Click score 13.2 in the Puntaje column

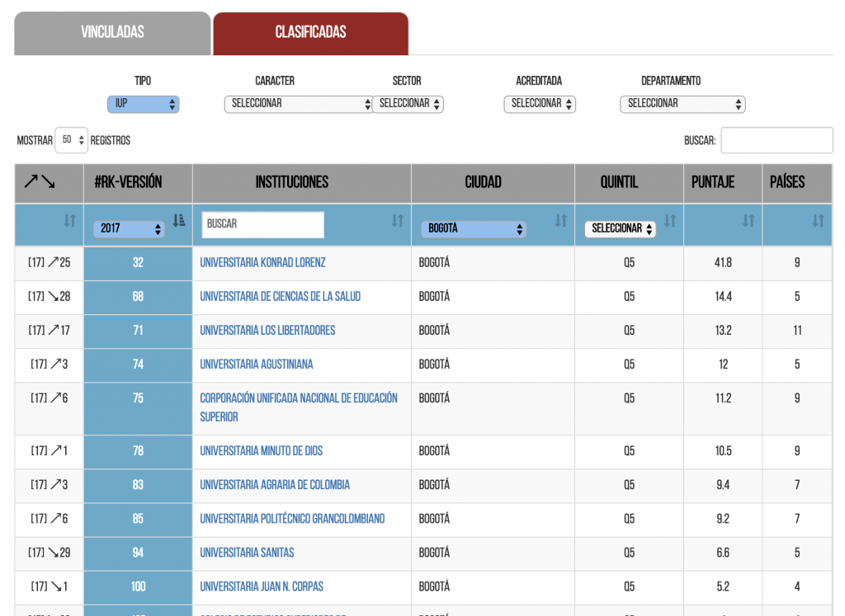[x=723, y=331]
